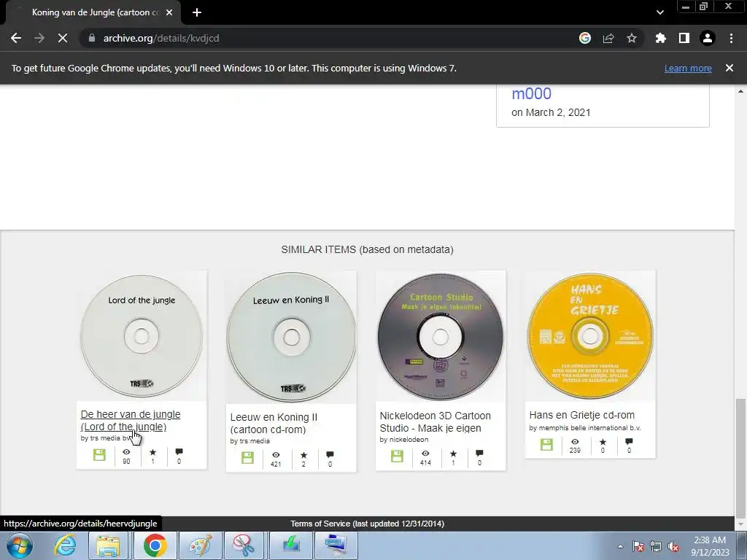Click floppy disk icon on Hans en Grietje card
This screenshot has width=747, height=560.
pyautogui.click(x=546, y=444)
